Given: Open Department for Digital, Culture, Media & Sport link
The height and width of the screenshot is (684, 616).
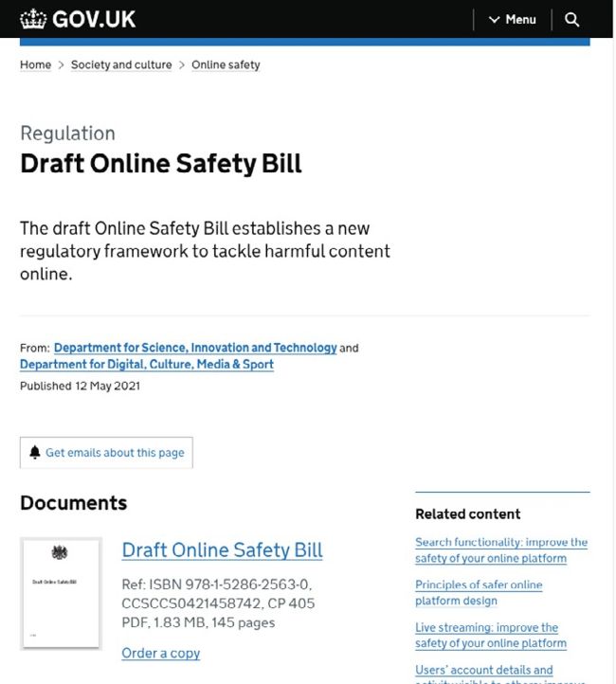Looking at the screenshot, I should pos(147,364).
